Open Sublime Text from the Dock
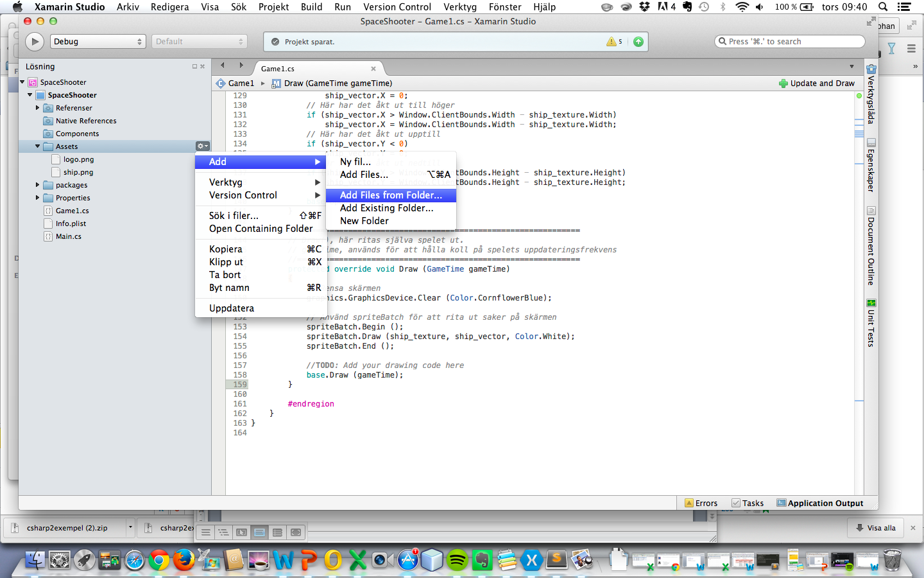Screen dimensions: 924x578 tap(556, 560)
